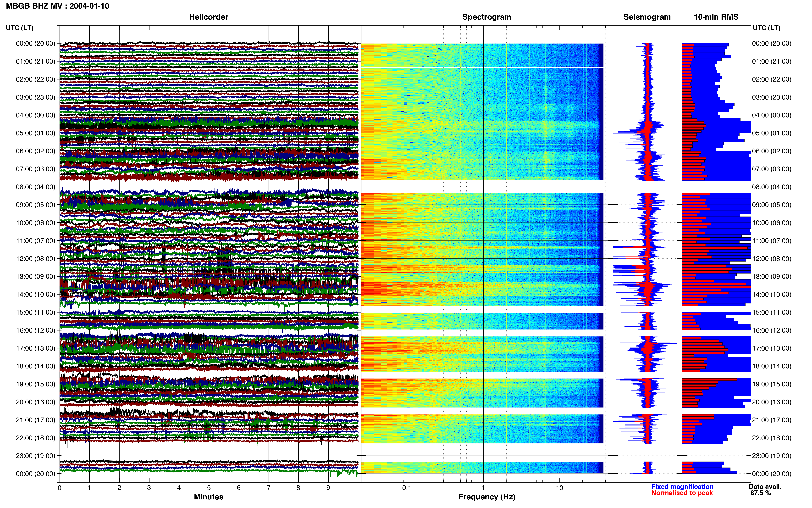Click the left '17:00 (13:00)' time label

(x=36, y=348)
